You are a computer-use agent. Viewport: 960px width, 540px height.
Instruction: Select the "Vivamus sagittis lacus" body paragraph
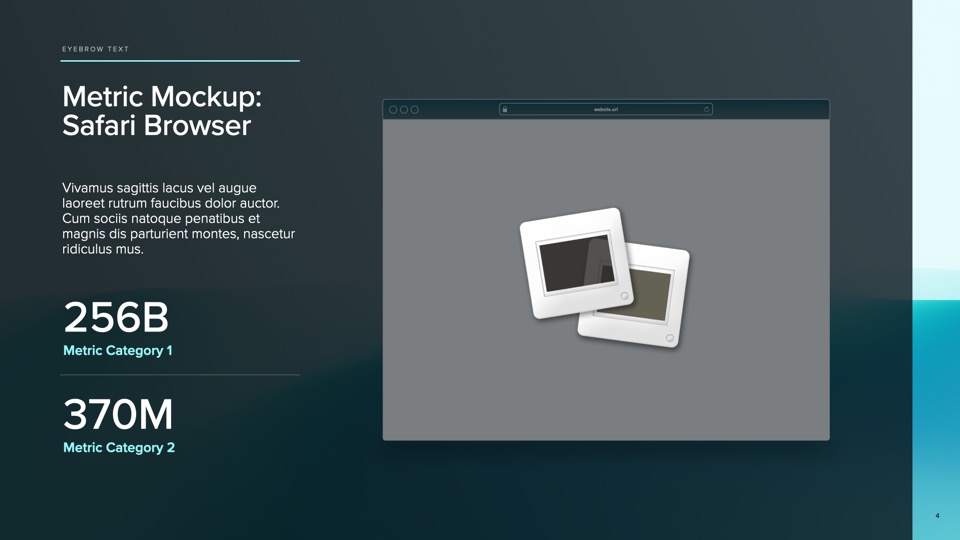(178, 219)
